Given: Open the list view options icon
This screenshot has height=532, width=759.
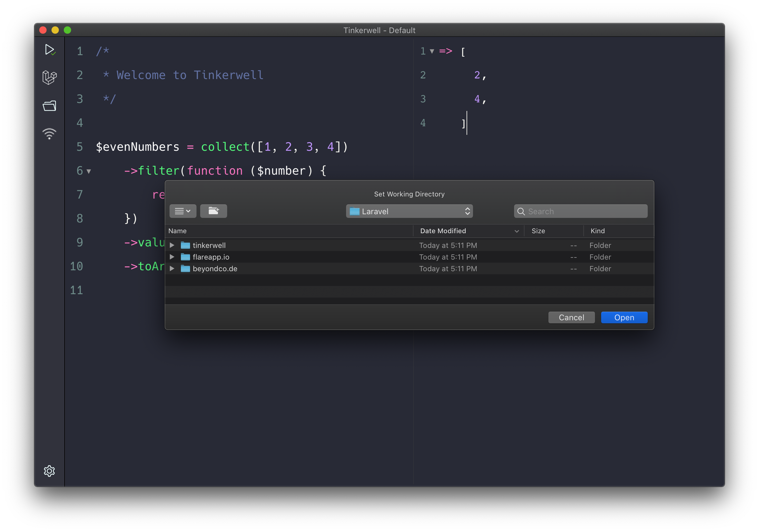Looking at the screenshot, I should click(182, 211).
